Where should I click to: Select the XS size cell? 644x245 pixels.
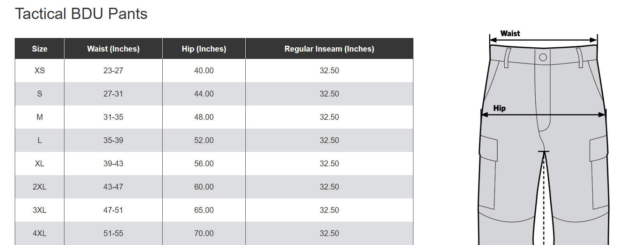click(x=40, y=71)
